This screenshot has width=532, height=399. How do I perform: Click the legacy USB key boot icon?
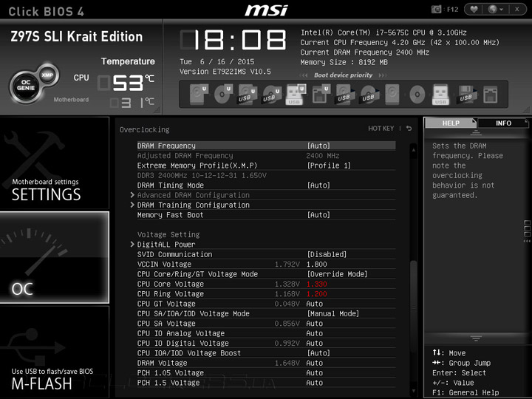440,94
